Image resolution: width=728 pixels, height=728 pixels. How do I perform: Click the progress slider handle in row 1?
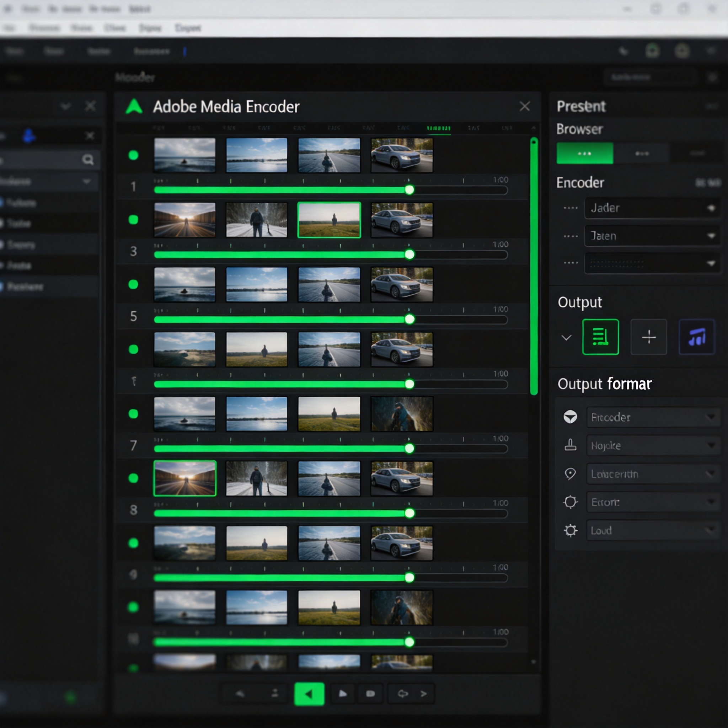click(409, 189)
